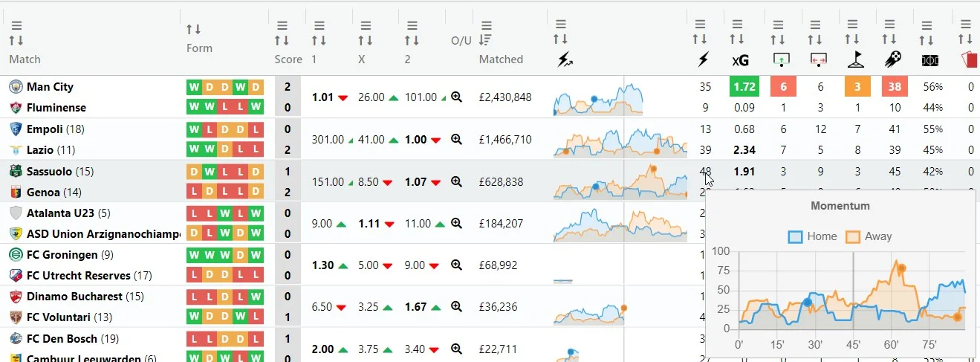Viewport: 980px width, 362px height.
Task: Click the Form column header label
Action: 199,48
